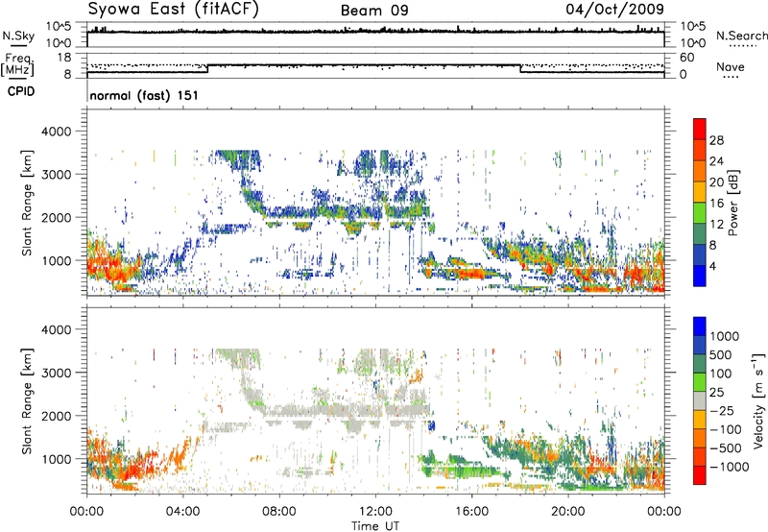Click the "18" frequency axis tick
The width and height of the screenshot is (768, 532).
point(64,58)
